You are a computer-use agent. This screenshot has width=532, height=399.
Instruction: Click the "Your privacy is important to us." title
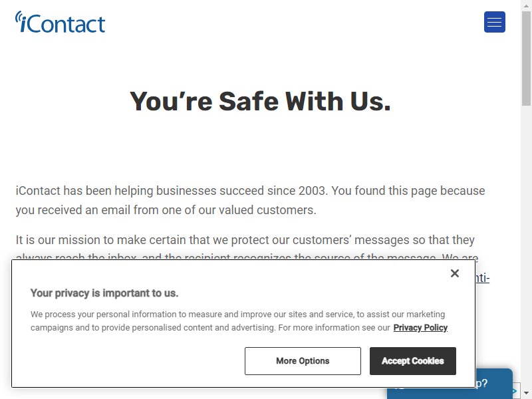tap(104, 293)
